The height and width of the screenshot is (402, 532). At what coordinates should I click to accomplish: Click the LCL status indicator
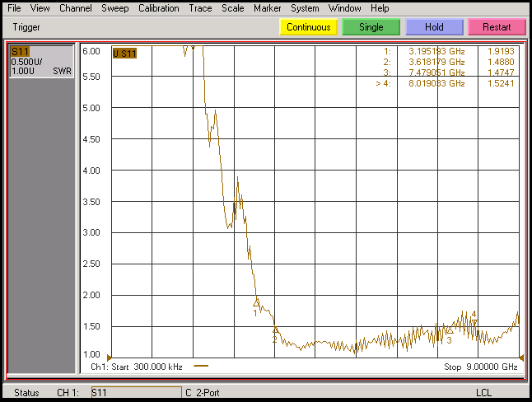pyautogui.click(x=483, y=393)
